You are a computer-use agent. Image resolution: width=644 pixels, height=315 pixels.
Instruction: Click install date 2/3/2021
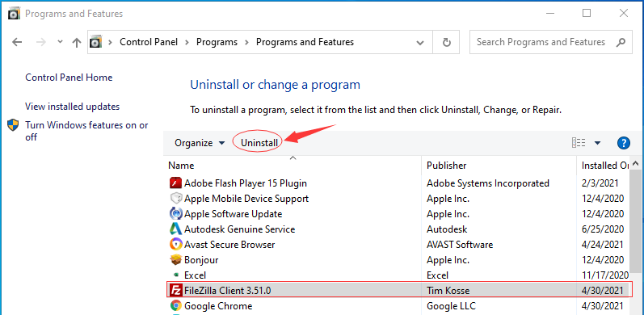coord(600,183)
